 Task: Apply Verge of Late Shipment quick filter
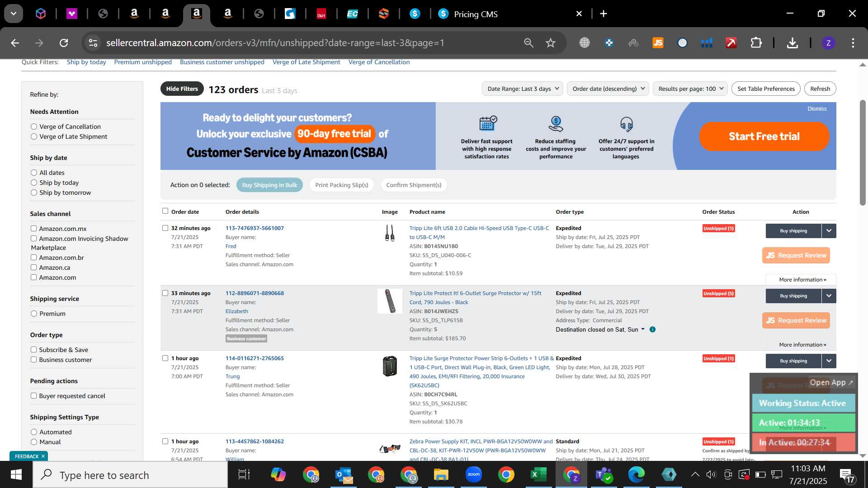click(307, 62)
